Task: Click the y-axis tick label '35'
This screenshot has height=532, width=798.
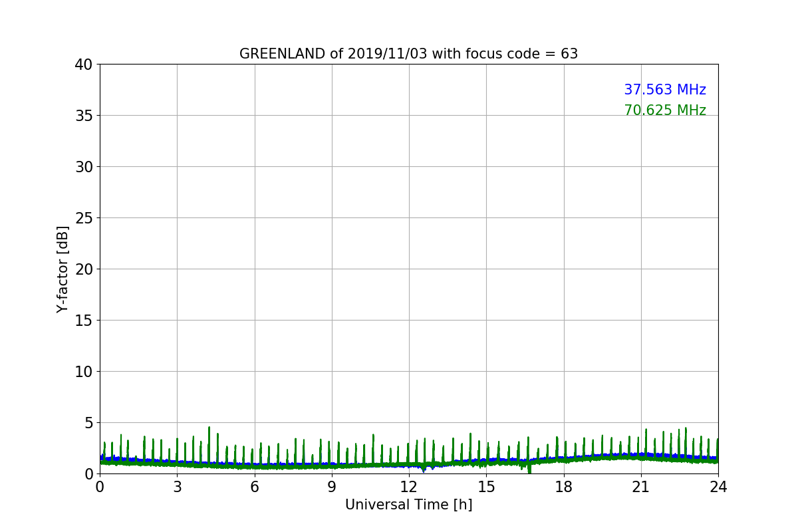Action: 84,116
